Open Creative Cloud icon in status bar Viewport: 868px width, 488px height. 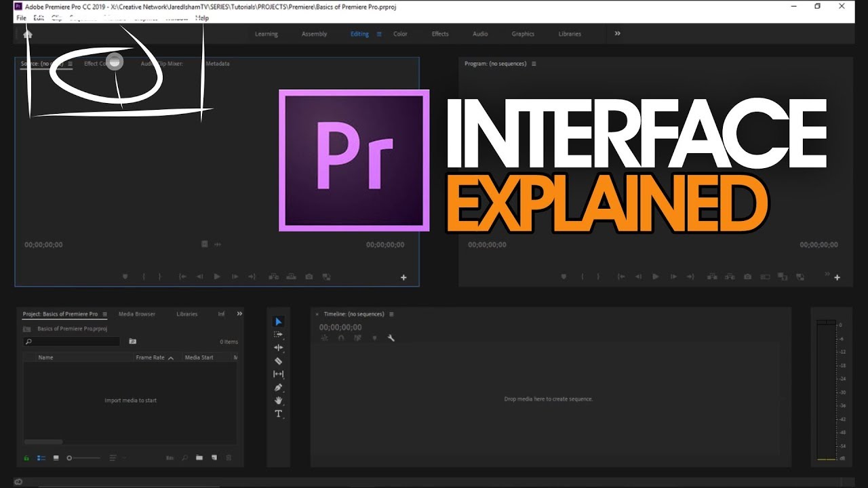click(18, 482)
